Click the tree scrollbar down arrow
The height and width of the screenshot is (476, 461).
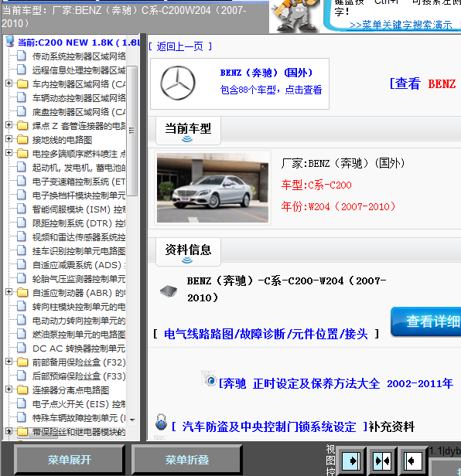[x=132, y=420]
